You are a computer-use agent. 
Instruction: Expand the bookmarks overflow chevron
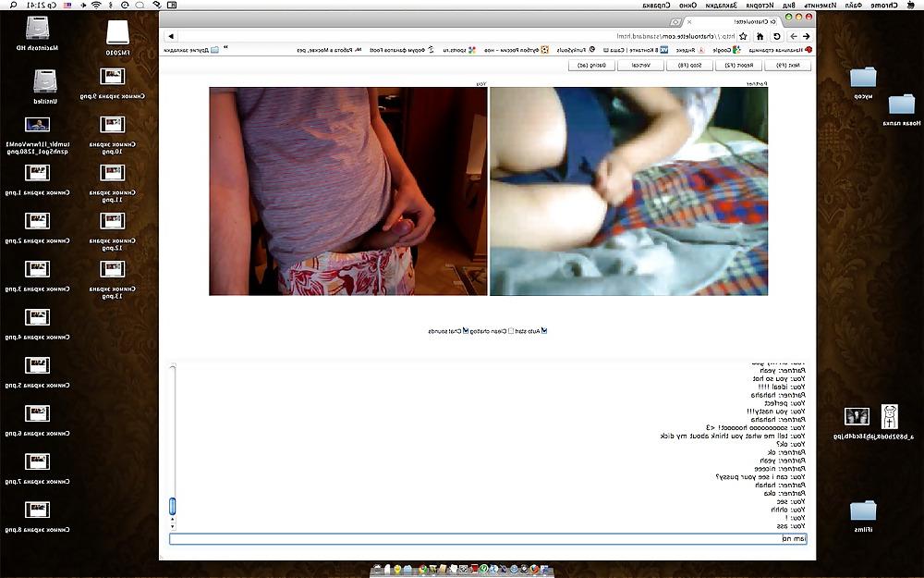[225, 48]
